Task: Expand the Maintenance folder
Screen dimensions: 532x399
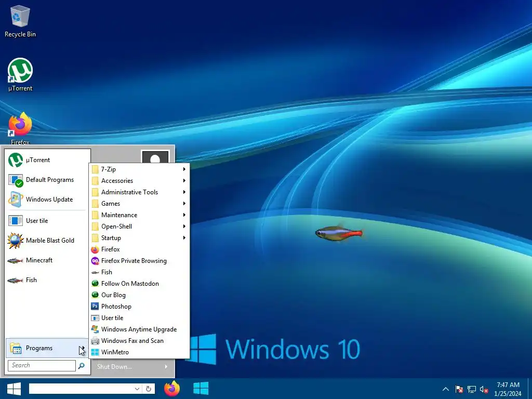Action: coord(139,215)
